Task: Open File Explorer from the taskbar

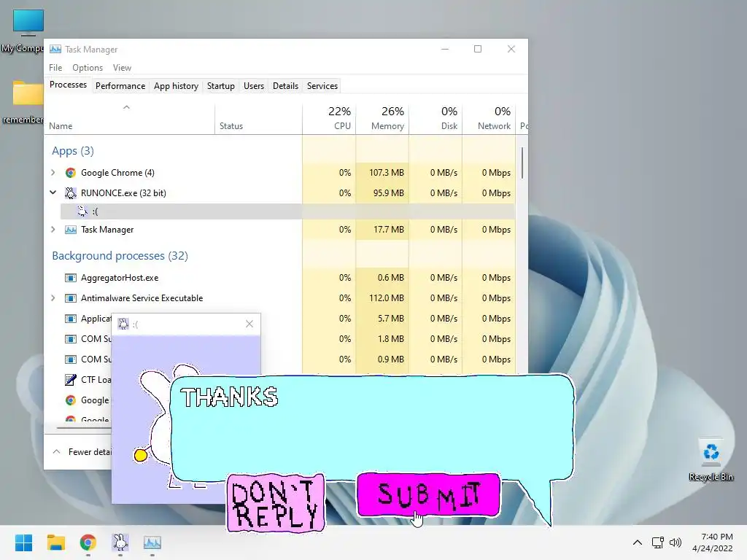Action: pos(55,542)
